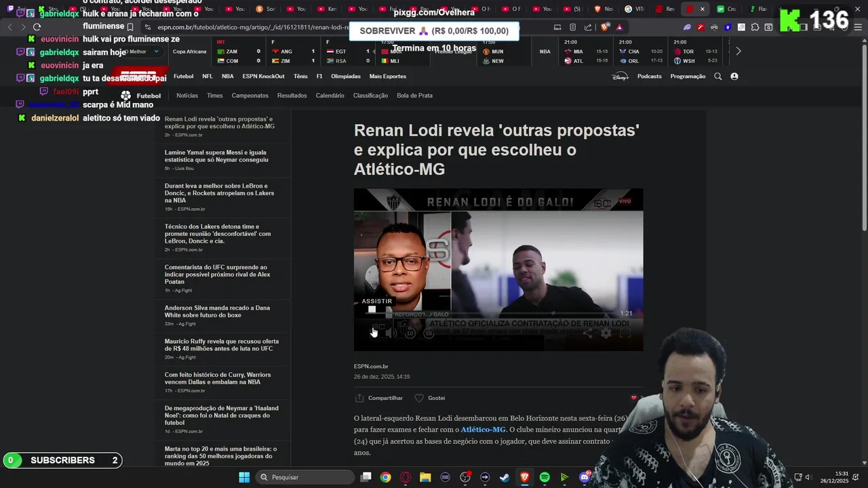
Task: Open the Técnico dos Lakers detona time article
Action: [218, 234]
